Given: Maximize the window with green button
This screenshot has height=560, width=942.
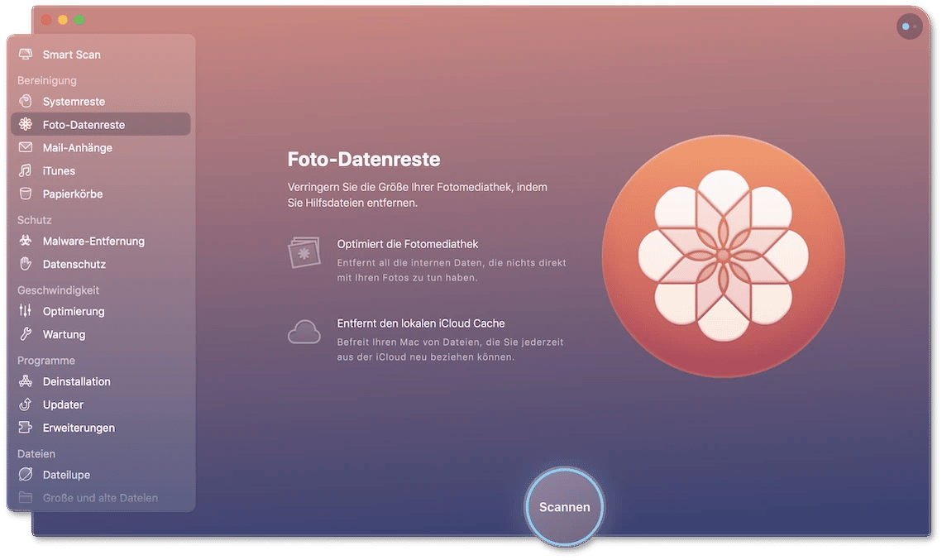Looking at the screenshot, I should 79,20.
